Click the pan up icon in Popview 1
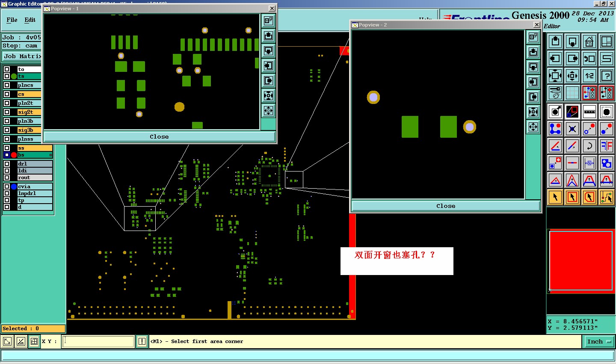Viewport: 616px width, 364px height. coord(269,36)
